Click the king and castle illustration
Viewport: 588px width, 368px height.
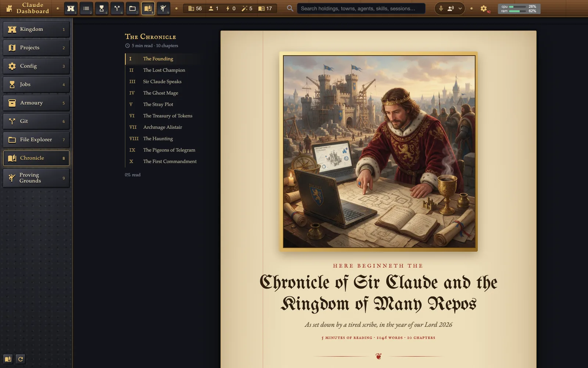(379, 152)
